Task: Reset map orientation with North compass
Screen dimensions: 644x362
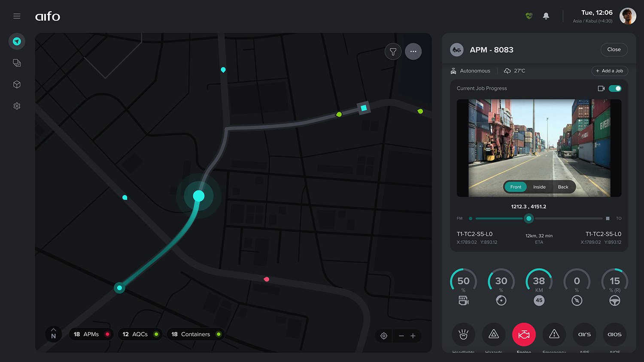Action: point(53,334)
